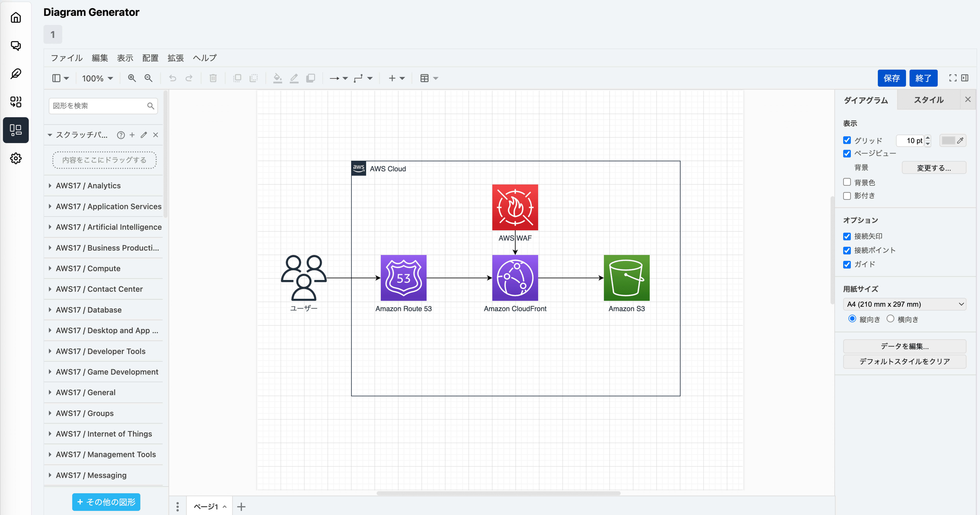This screenshot has width=980, height=515.
Task: Click the 保存 button
Action: pos(891,78)
